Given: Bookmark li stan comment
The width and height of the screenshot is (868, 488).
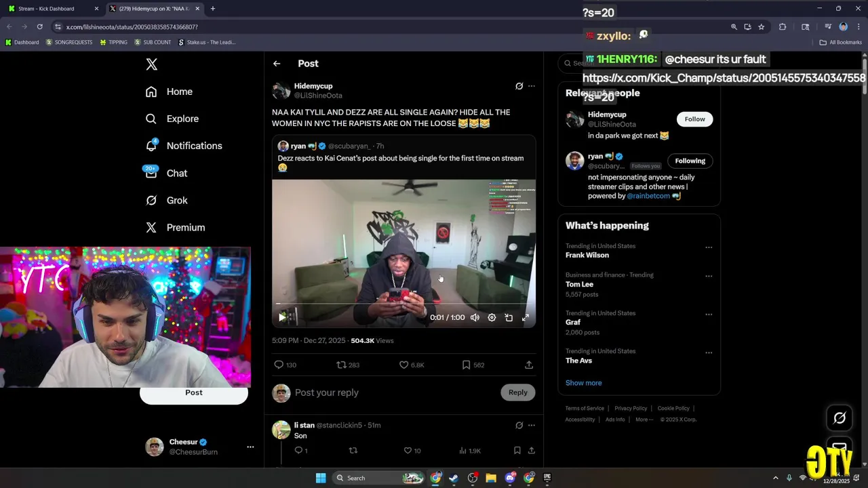Looking at the screenshot, I should click(517, 451).
